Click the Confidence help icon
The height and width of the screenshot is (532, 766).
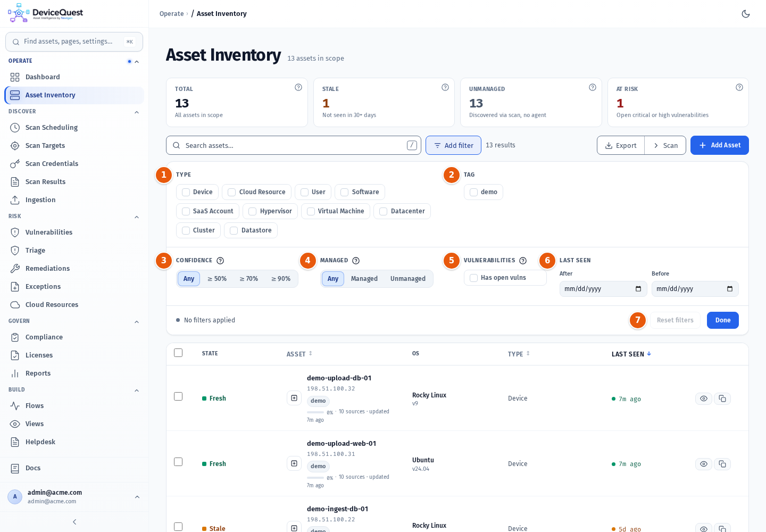(220, 261)
